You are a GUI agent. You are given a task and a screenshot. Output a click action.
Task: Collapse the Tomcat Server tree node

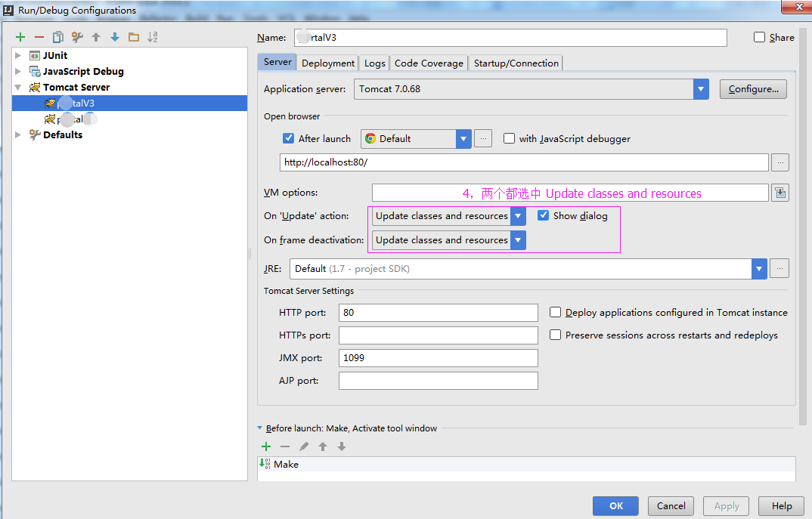pos(18,88)
